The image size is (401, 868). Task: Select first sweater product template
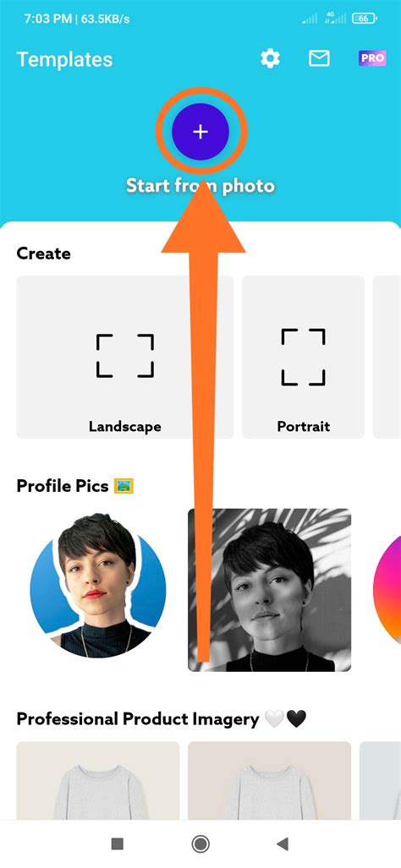click(x=98, y=781)
